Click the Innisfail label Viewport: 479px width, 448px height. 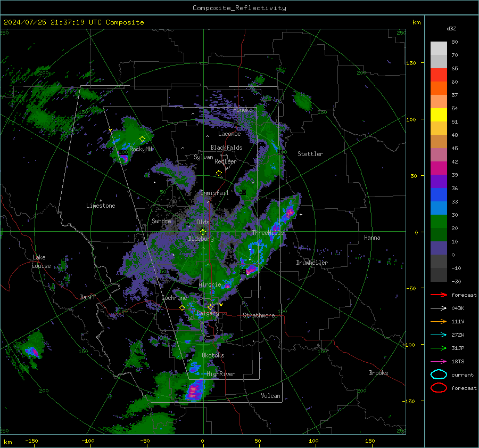pos(214,193)
